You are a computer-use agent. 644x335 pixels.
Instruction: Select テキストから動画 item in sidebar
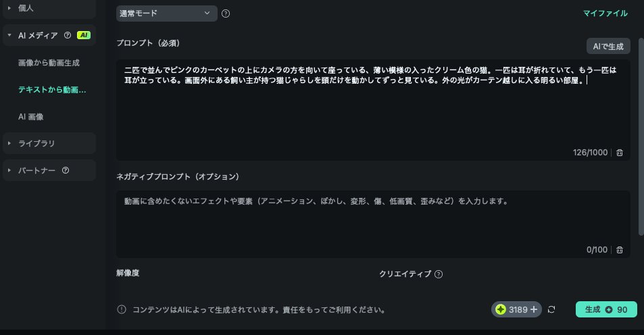(52, 90)
